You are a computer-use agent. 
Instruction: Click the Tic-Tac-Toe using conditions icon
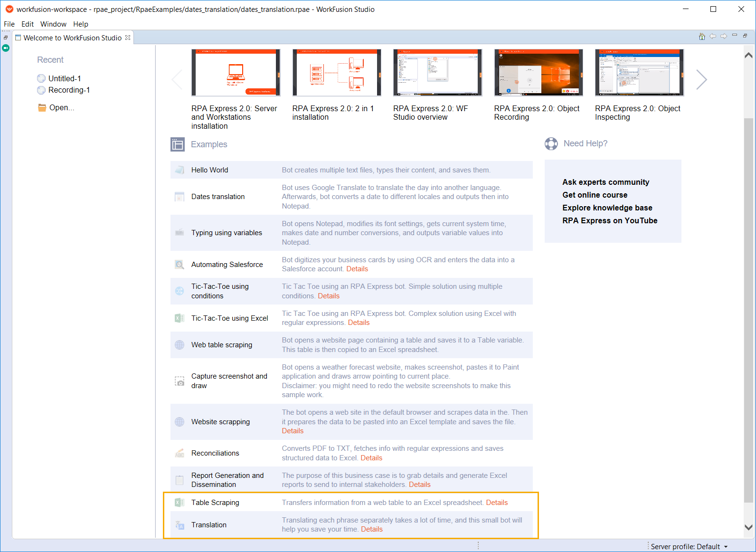coord(180,291)
